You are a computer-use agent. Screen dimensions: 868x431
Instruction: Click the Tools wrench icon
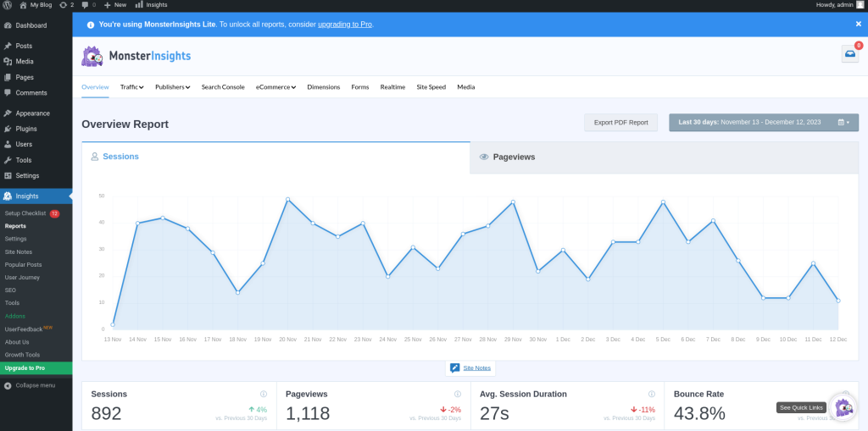(8, 160)
